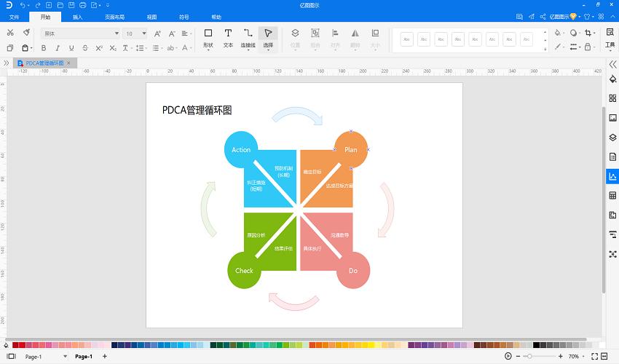Click the vertical scrollbar on the canvas
Image resolution: width=619 pixels, height=364 pixels.
coord(604,199)
